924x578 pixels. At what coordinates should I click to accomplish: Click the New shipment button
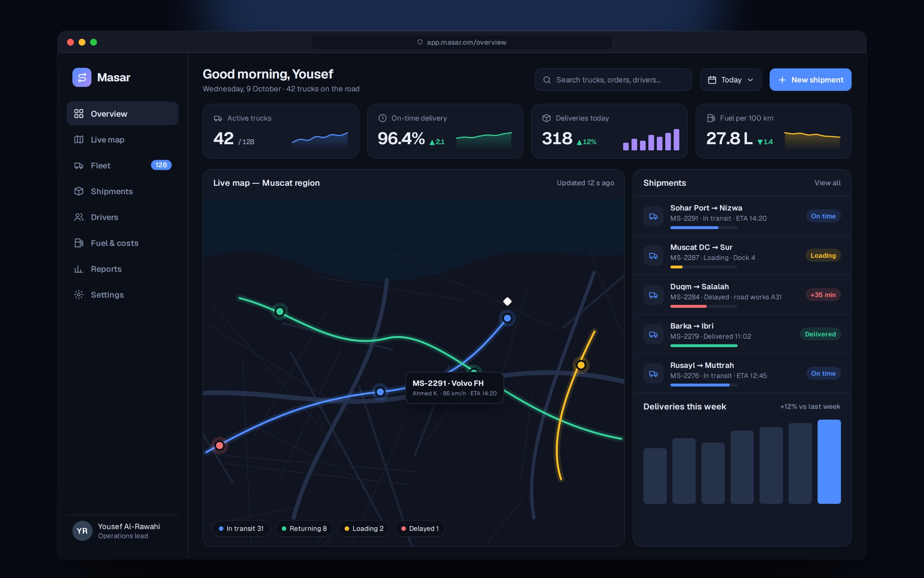click(x=810, y=80)
